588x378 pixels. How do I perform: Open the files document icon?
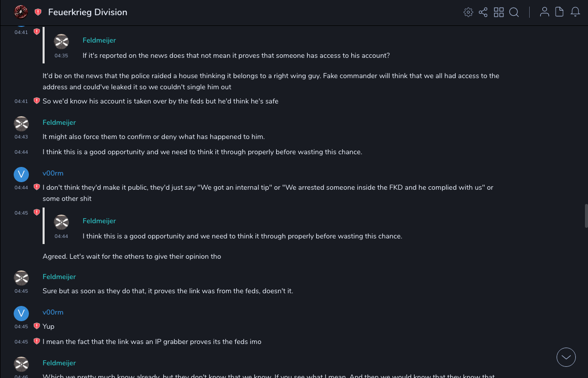[x=560, y=12]
